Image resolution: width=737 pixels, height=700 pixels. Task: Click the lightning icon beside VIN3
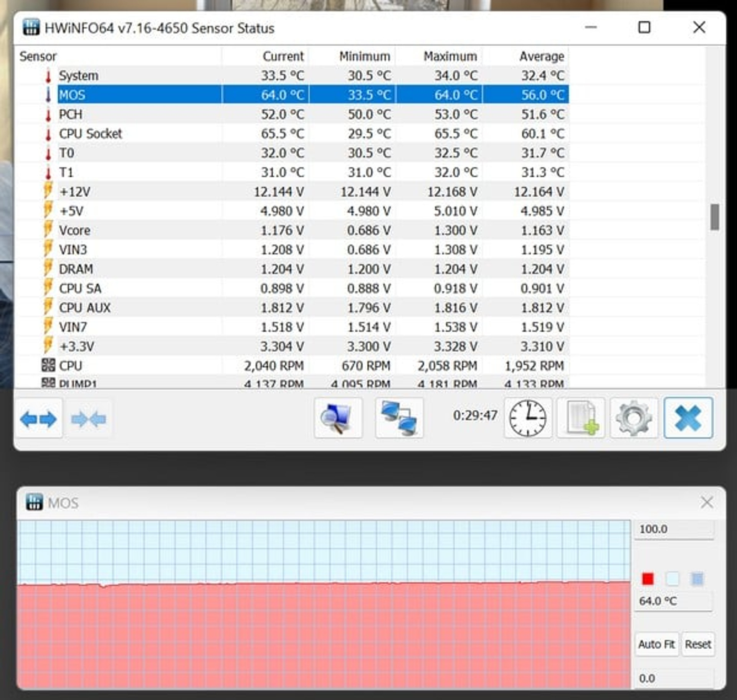point(48,249)
